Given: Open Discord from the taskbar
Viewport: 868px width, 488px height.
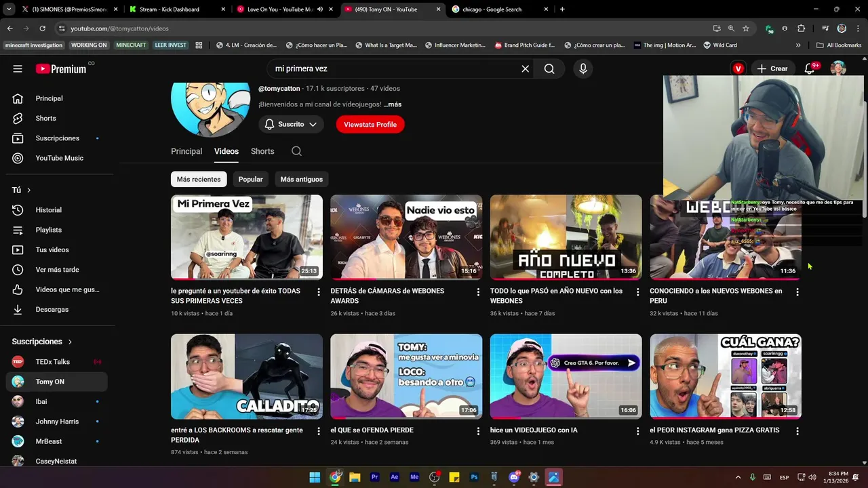Looking at the screenshot, I should click(x=514, y=477).
